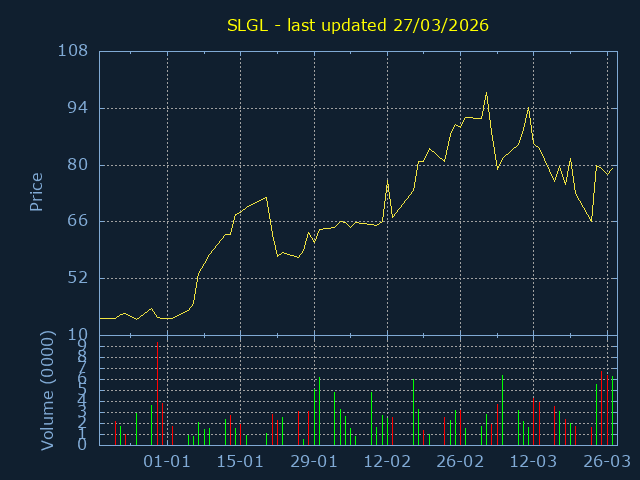Click the last green volume bar at right
Image resolution: width=640 pixels, height=480 pixels.
pos(612,410)
